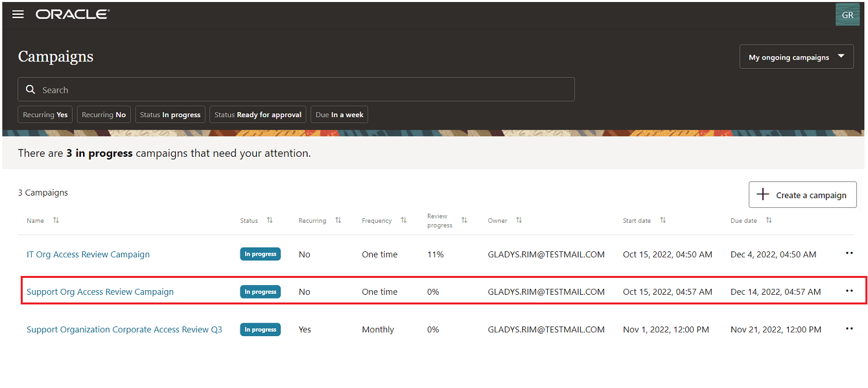
Task: Open actions menu for IT Org Access Review Campaign
Action: pos(849,254)
